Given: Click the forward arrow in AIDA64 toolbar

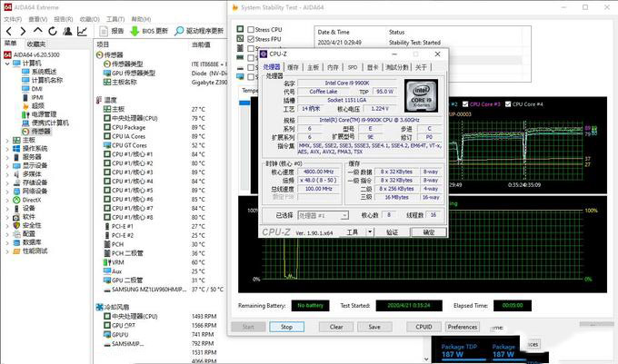Looking at the screenshot, I should 23,31.
